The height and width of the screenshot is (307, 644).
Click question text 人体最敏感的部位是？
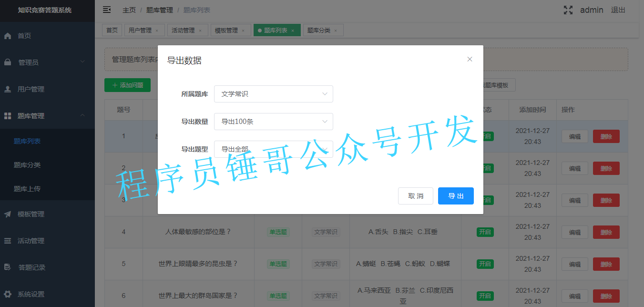click(x=198, y=232)
